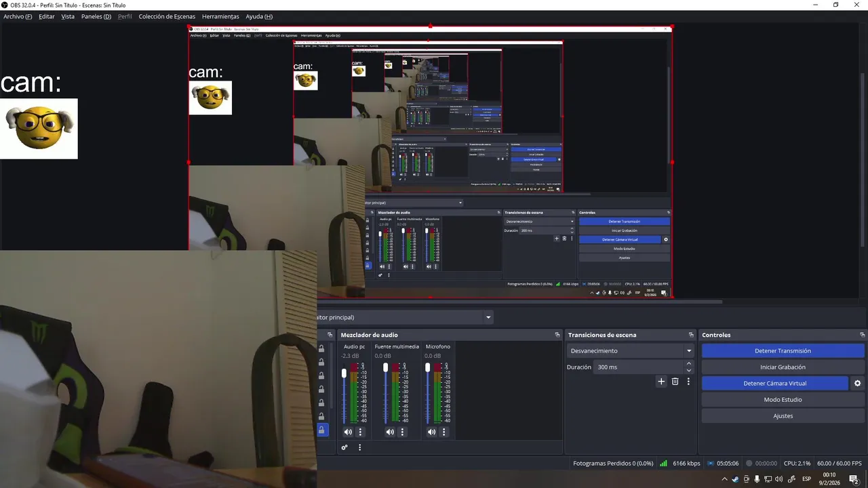The height and width of the screenshot is (488, 868).
Task: Click Detener Cámara Virtual button
Action: 774,384
